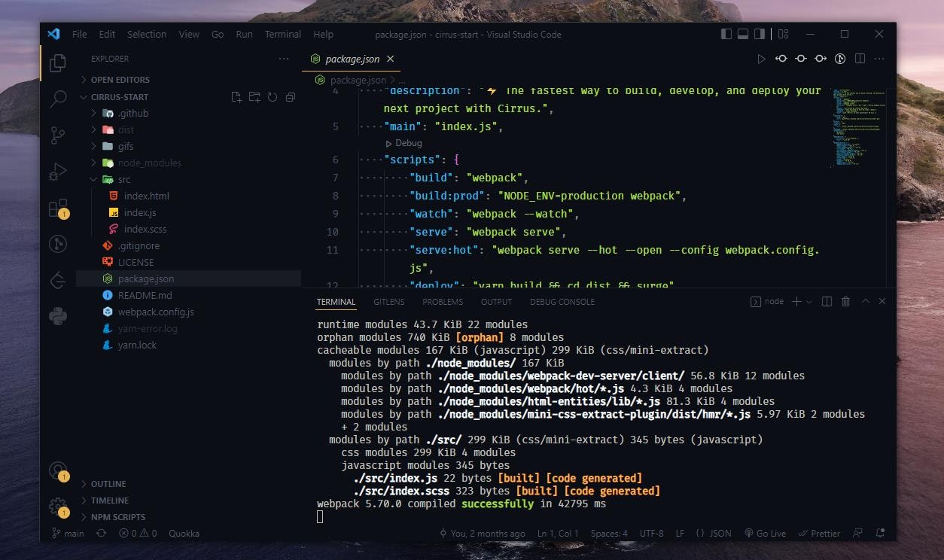Kill terminal with trash icon
944x560 pixels.
(x=846, y=302)
